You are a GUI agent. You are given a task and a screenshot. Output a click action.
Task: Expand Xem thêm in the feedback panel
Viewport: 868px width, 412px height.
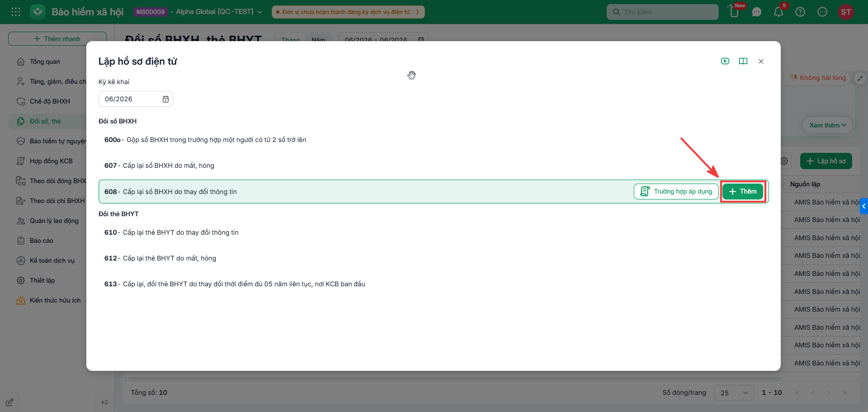pyautogui.click(x=827, y=125)
